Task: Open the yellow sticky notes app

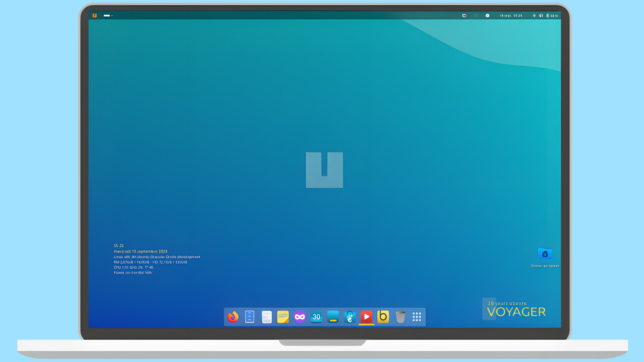Action: tap(283, 317)
